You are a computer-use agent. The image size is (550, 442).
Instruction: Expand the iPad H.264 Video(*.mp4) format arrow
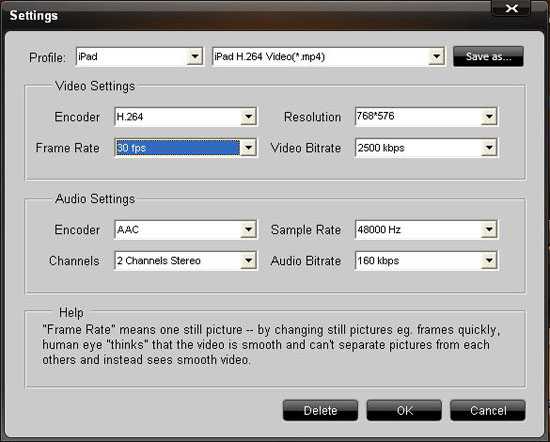pyautogui.click(x=436, y=56)
